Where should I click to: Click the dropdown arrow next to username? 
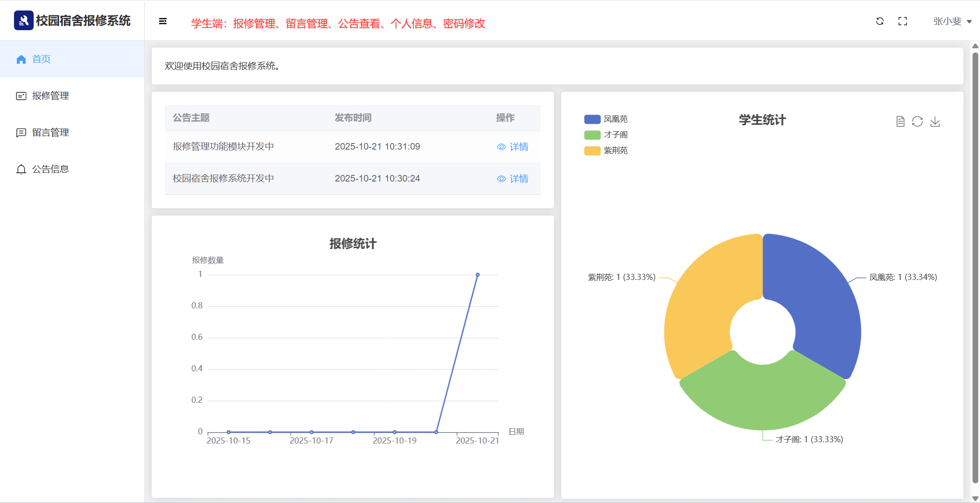pyautogui.click(x=969, y=22)
